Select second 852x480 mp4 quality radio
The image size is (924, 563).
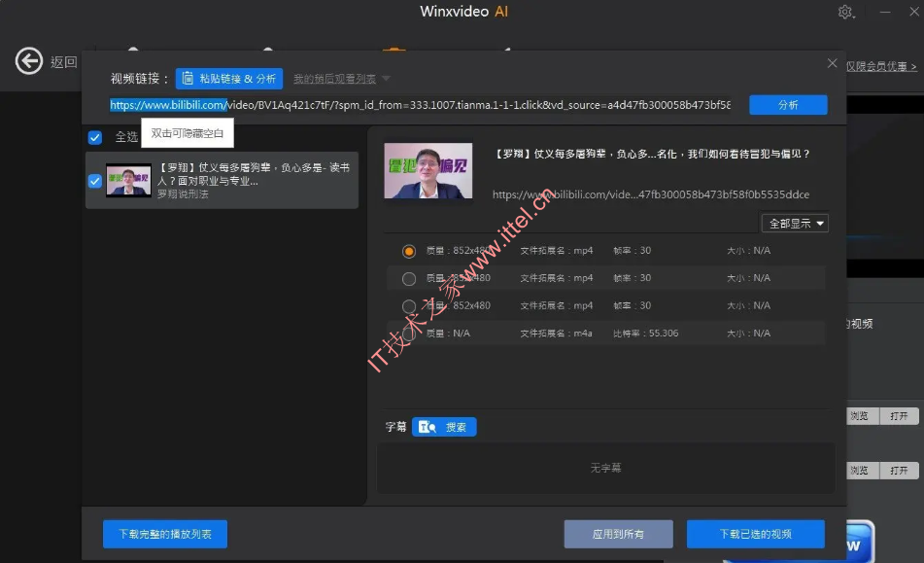pos(409,279)
